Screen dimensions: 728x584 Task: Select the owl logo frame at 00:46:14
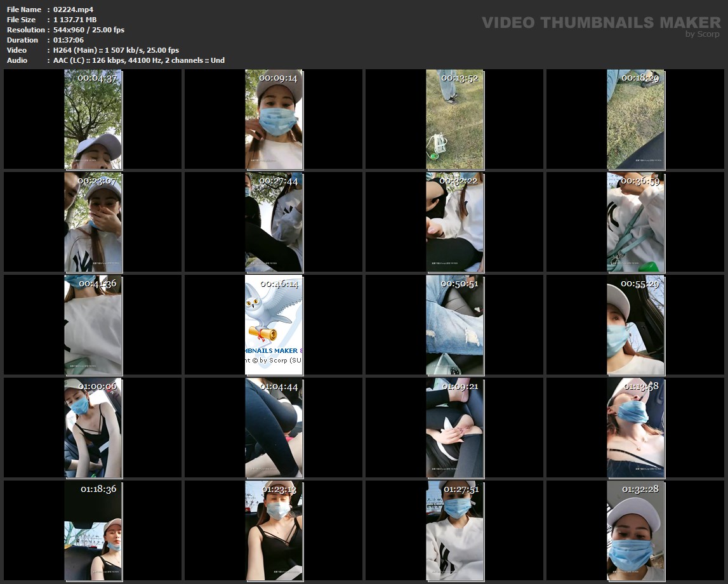click(x=274, y=325)
